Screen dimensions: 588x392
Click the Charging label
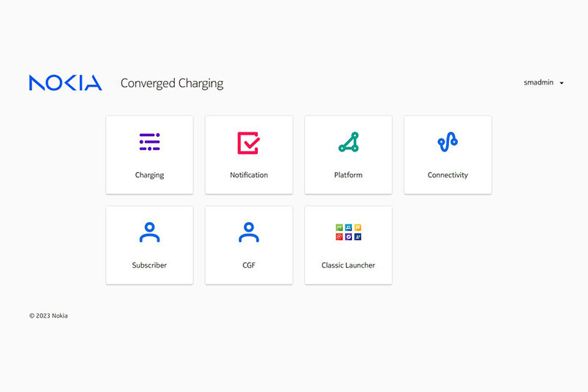pyautogui.click(x=150, y=175)
